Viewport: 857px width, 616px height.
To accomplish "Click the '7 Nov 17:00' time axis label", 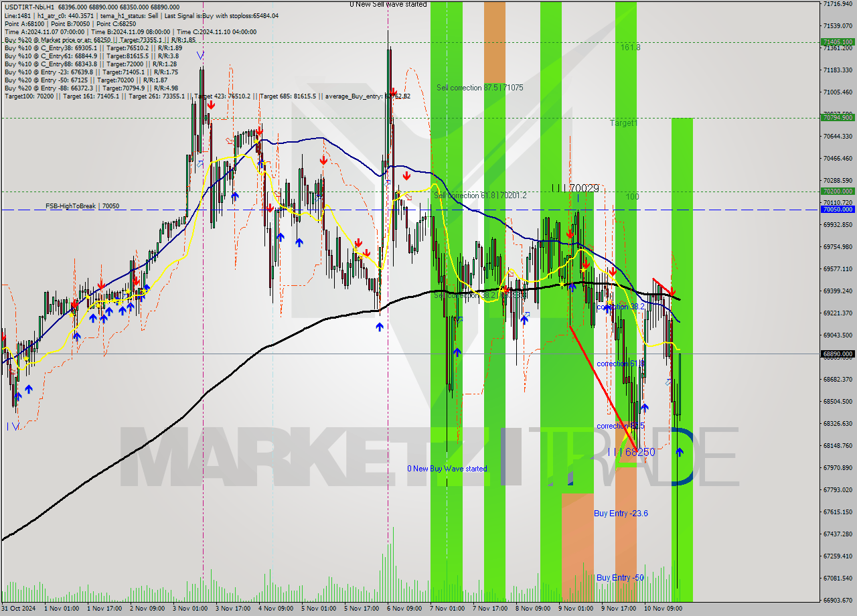I will pos(491,609).
